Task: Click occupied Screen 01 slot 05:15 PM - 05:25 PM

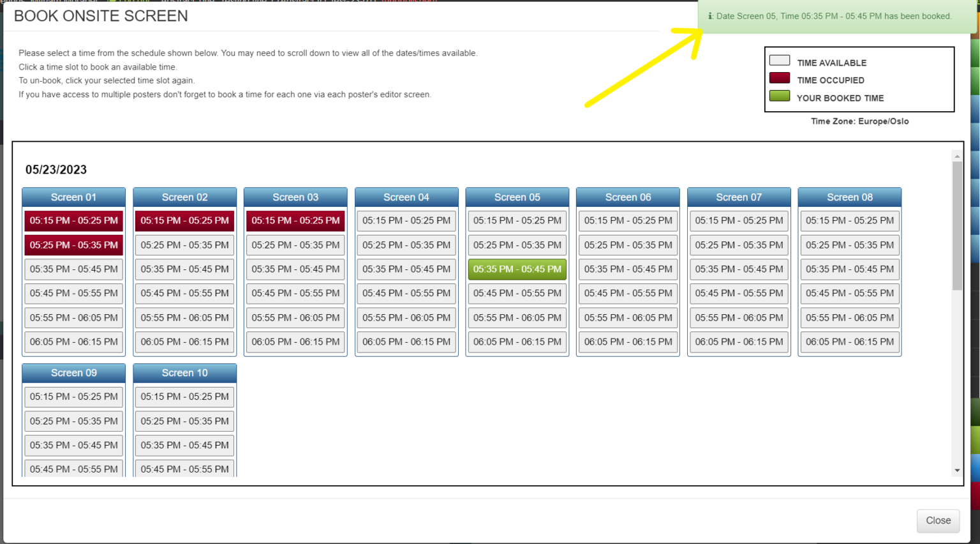Action: tap(74, 220)
